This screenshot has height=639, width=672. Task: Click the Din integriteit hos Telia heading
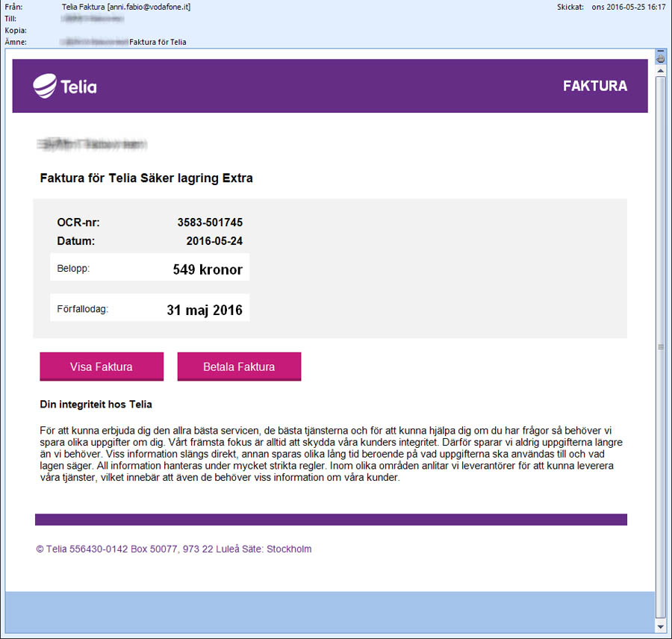[96, 404]
